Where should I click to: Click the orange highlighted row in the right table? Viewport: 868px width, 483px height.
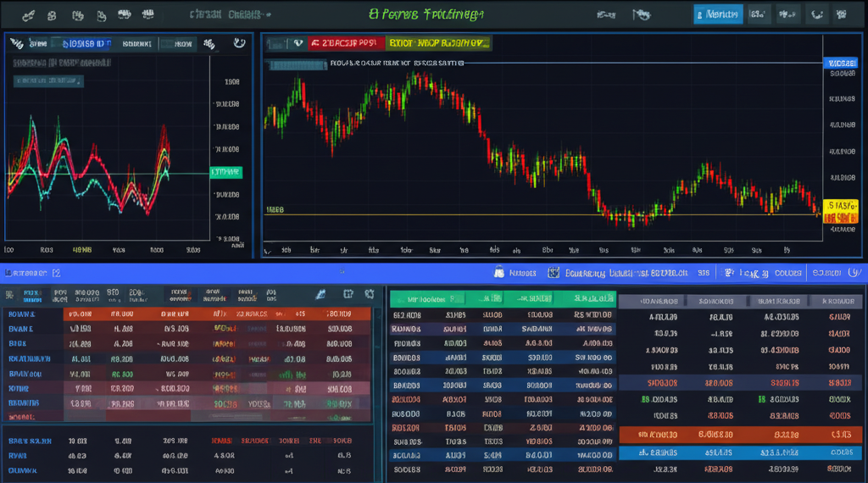pos(740,435)
